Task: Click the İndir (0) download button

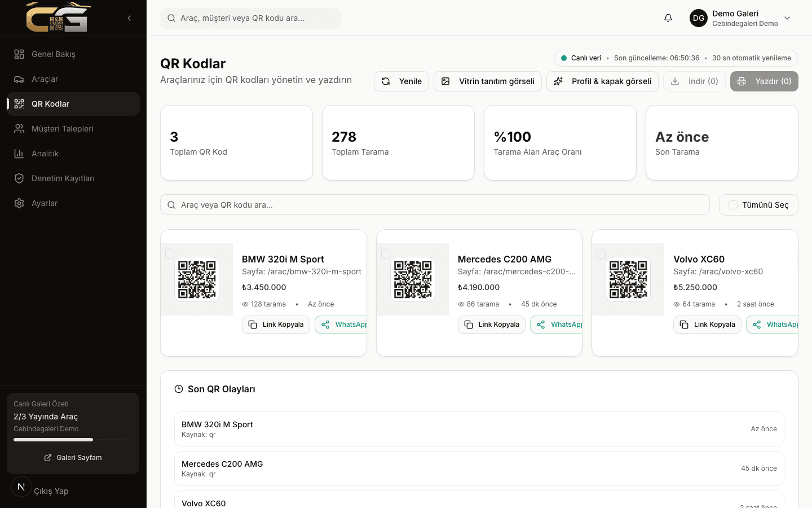Action: pyautogui.click(x=694, y=81)
